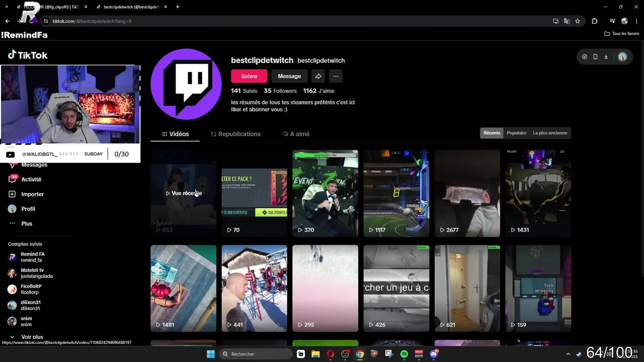The height and width of the screenshot is (362, 644).
Task: Open the video with 1431 views
Action: pos(538,193)
